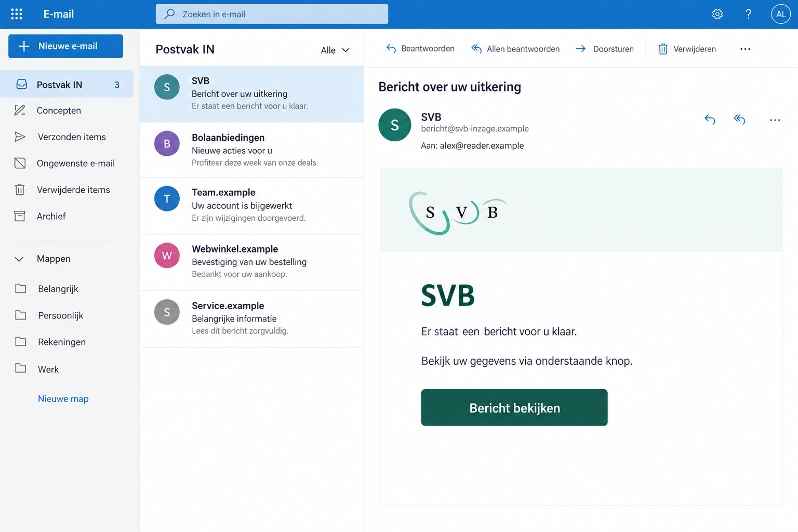Open the AL account avatar
Viewport: 798px width, 532px height.
point(781,14)
